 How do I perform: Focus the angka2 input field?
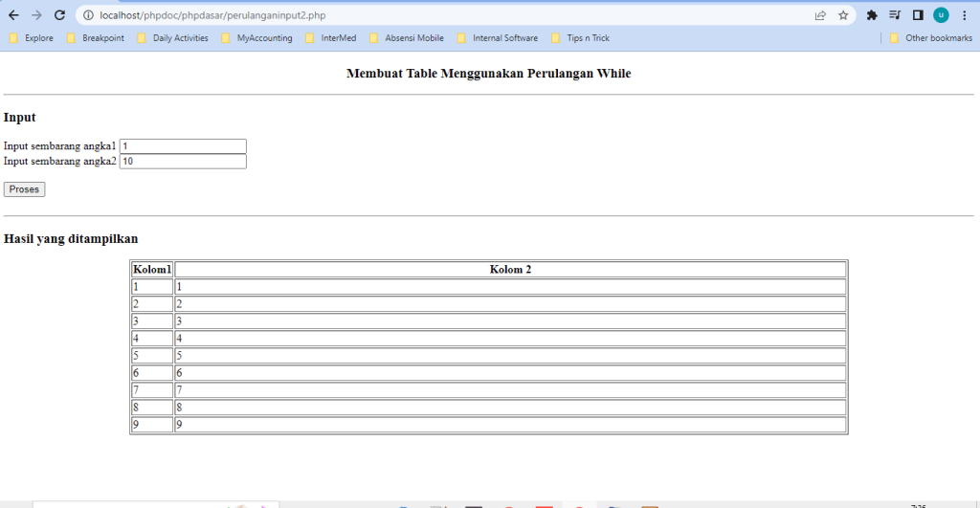(x=183, y=162)
